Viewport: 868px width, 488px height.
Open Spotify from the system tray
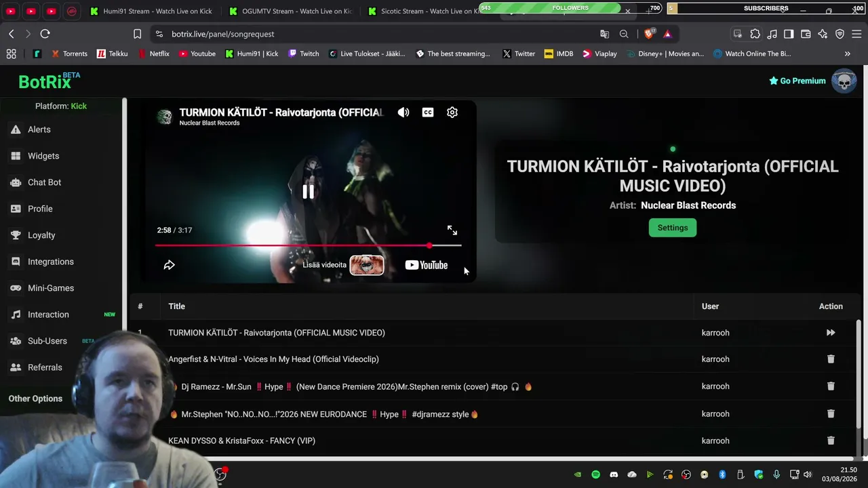(x=595, y=474)
